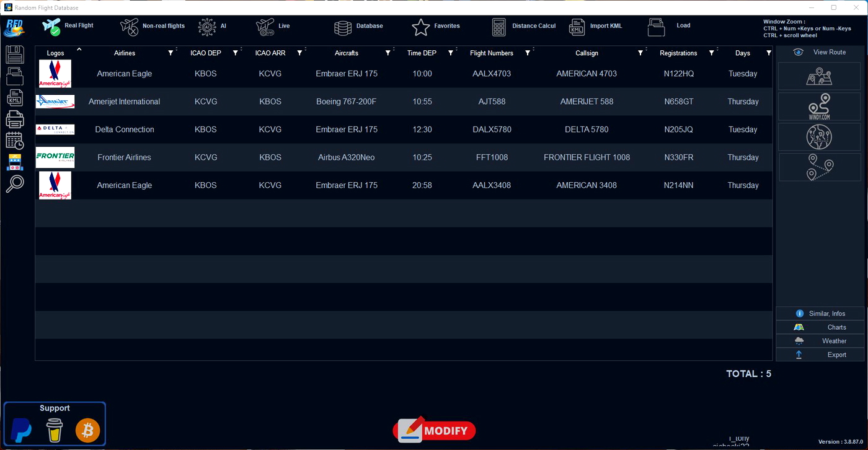Click the Delta Connection logo thumbnail
The height and width of the screenshot is (450, 868).
[55, 130]
